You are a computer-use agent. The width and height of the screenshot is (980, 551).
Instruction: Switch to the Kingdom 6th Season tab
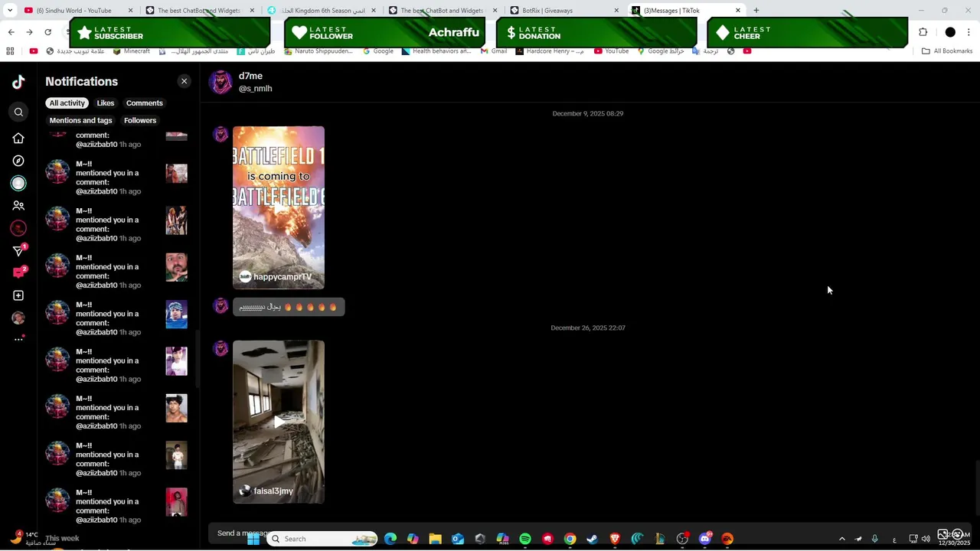(322, 11)
